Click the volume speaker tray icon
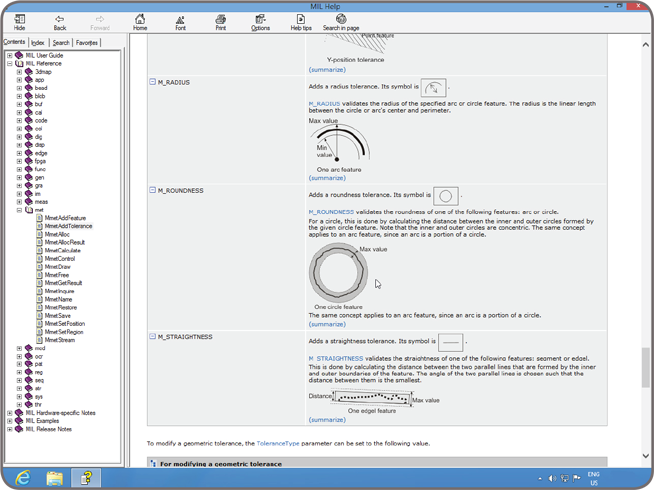This screenshot has height=490, width=655. tap(552, 478)
